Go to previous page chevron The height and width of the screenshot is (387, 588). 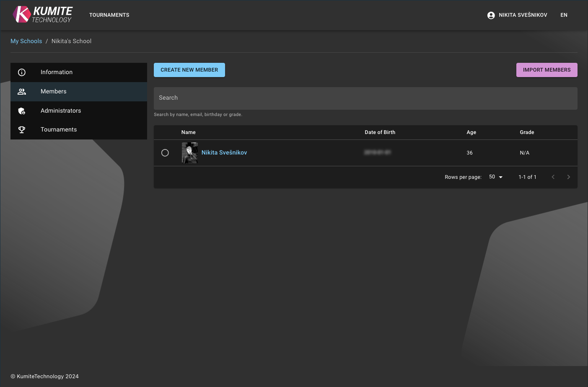(x=553, y=177)
